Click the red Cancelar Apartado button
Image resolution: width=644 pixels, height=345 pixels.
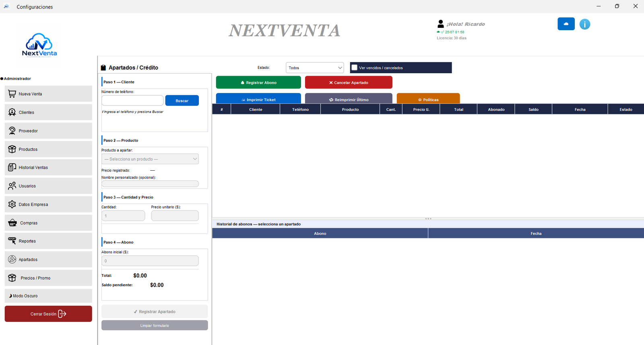(x=349, y=83)
